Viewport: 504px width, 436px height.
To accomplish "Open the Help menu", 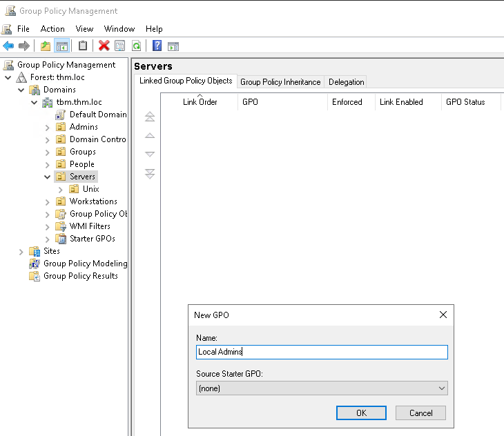I will [154, 29].
